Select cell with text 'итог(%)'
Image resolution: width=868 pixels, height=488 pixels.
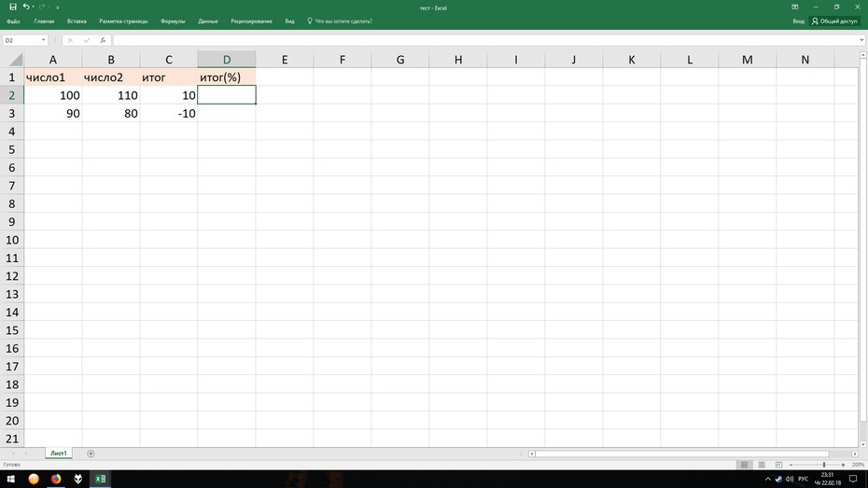click(227, 77)
